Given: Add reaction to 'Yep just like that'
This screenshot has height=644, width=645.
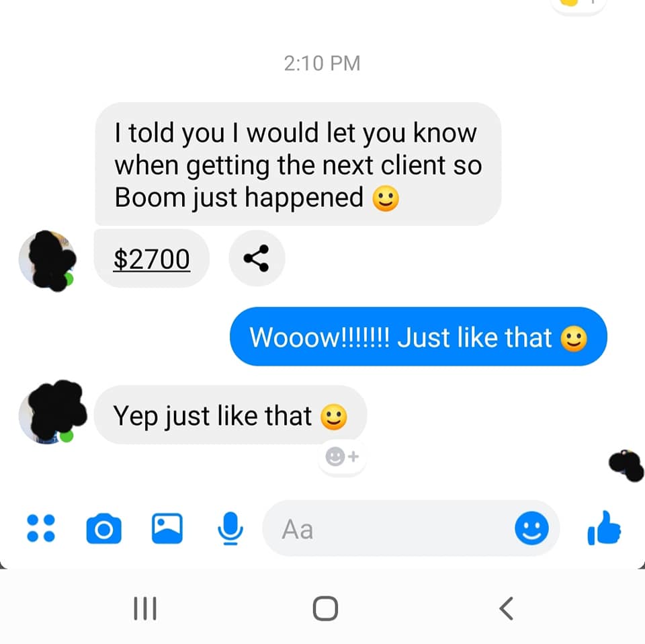Looking at the screenshot, I should tap(342, 456).
